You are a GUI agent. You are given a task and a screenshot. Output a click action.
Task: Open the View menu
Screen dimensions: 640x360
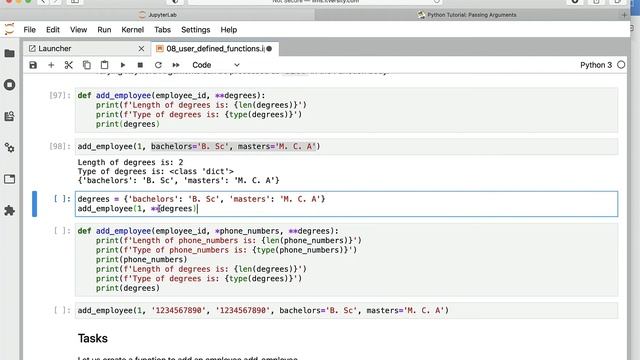pyautogui.click(x=78, y=30)
